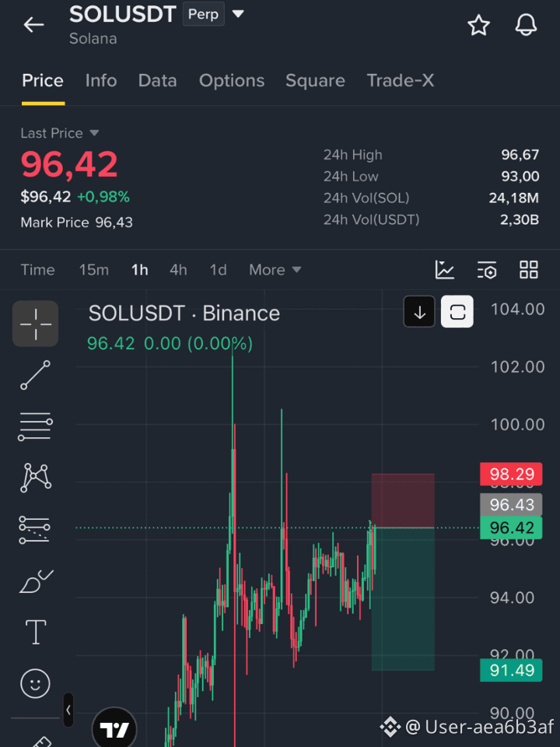Select the ruler measure tool

(x=41, y=742)
